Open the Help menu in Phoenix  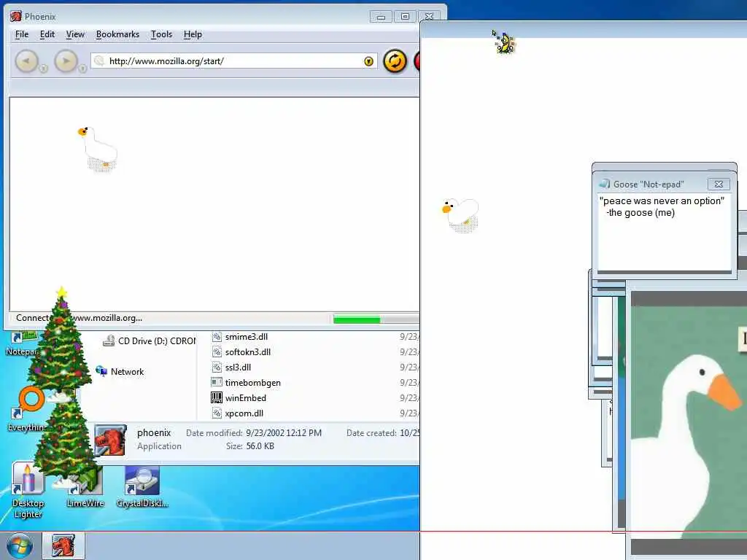(193, 34)
